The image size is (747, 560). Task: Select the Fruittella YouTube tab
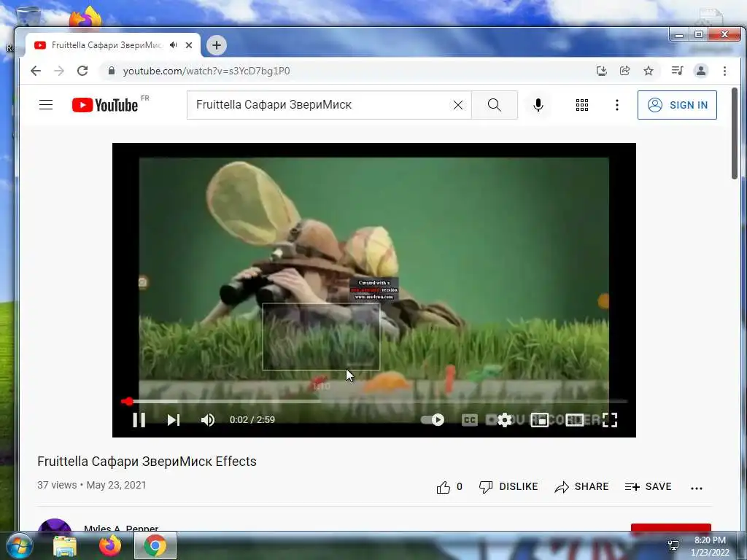click(x=112, y=45)
